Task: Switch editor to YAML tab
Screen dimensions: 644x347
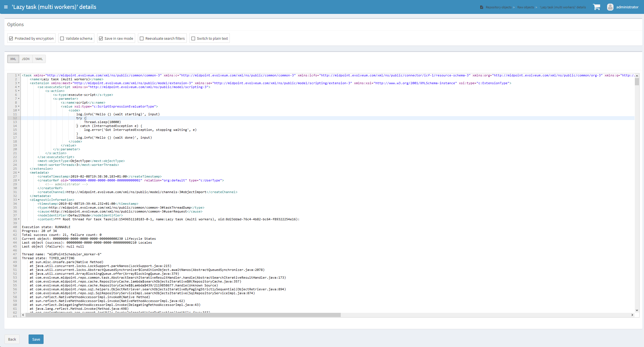Action: (39, 59)
